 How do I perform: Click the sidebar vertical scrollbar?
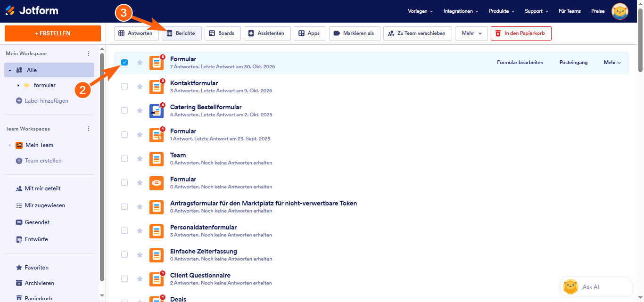(102, 165)
